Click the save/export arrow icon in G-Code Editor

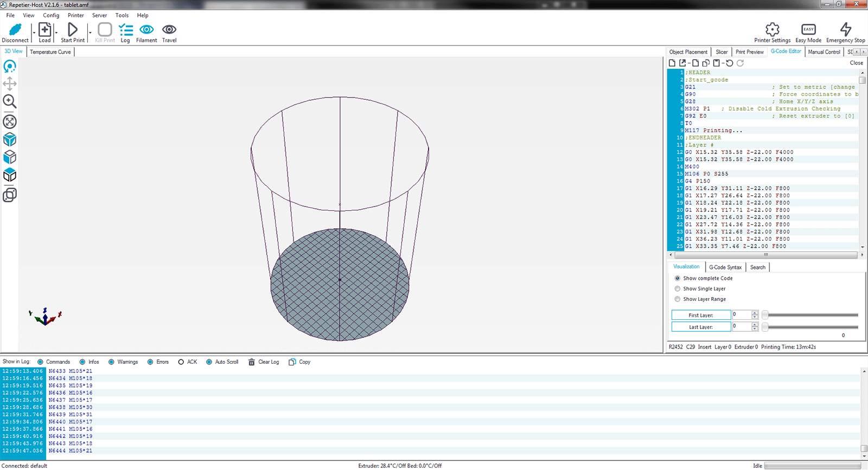click(682, 63)
